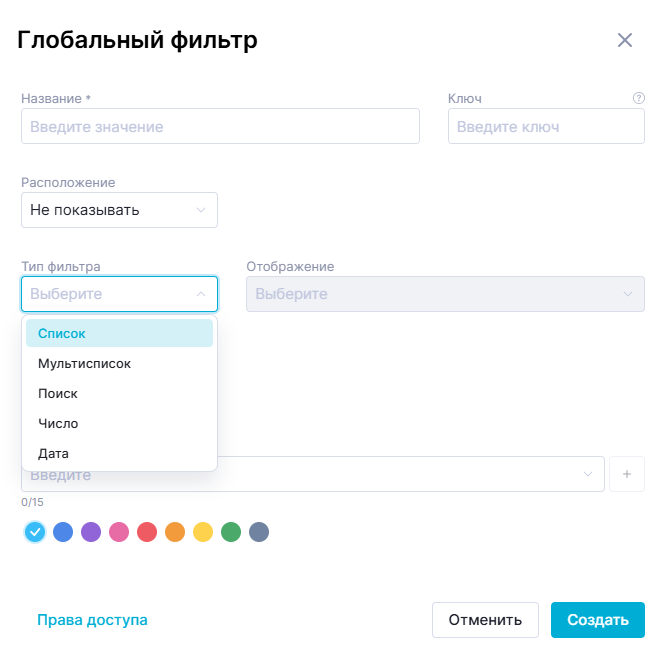Open the Права доступа link

[x=92, y=620]
